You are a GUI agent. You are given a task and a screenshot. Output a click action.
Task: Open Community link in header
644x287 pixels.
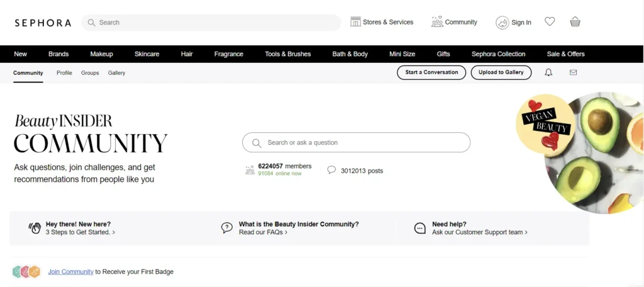point(461,22)
